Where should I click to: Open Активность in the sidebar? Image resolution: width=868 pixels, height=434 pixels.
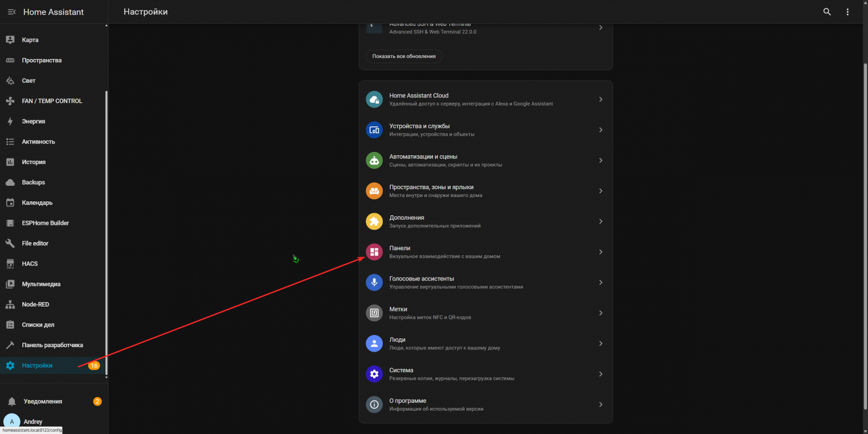(52, 142)
